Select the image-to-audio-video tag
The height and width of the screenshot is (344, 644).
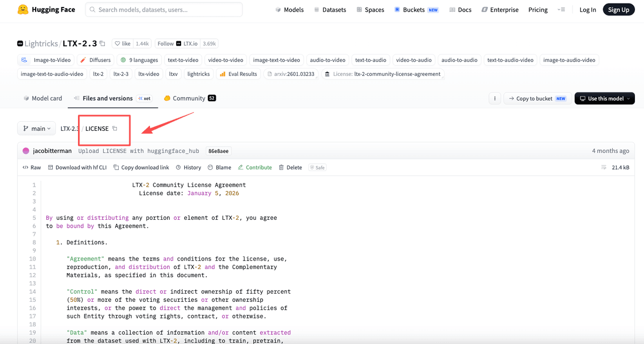[569, 60]
